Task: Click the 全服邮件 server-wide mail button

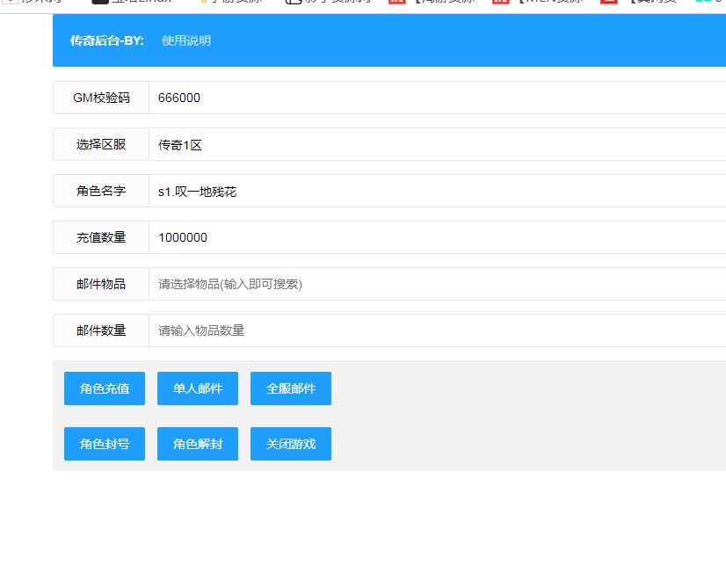Action: pyautogui.click(x=291, y=388)
